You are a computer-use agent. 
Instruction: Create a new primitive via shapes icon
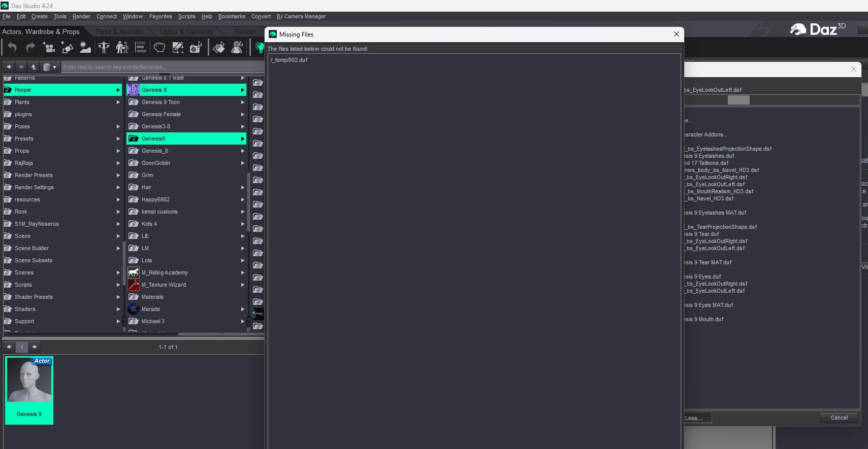tap(67, 48)
